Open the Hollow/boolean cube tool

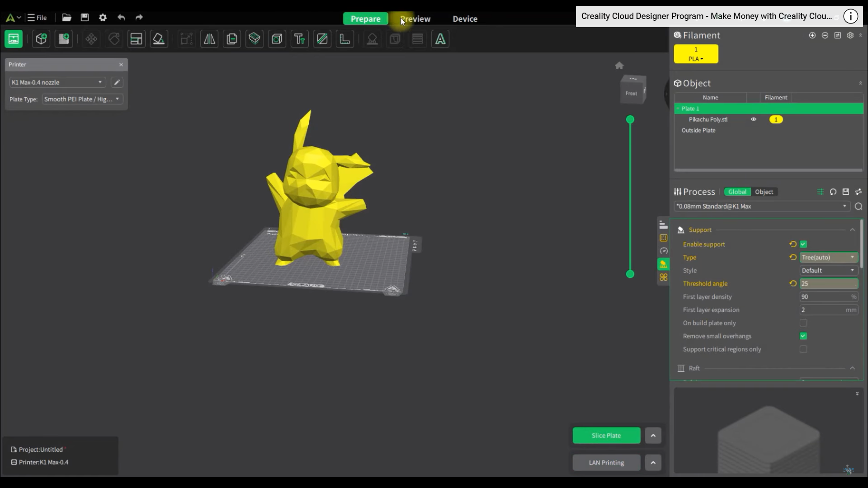point(277,39)
